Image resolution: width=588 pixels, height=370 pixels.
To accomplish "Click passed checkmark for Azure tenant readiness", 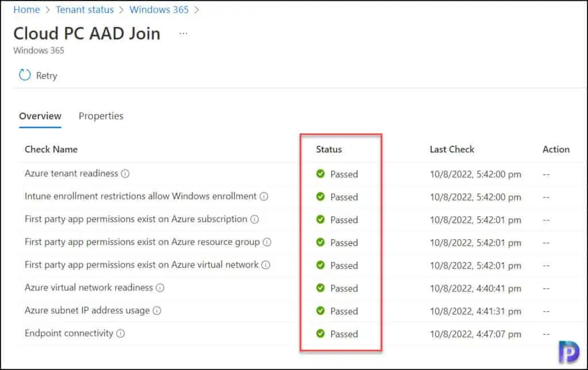I will (320, 173).
